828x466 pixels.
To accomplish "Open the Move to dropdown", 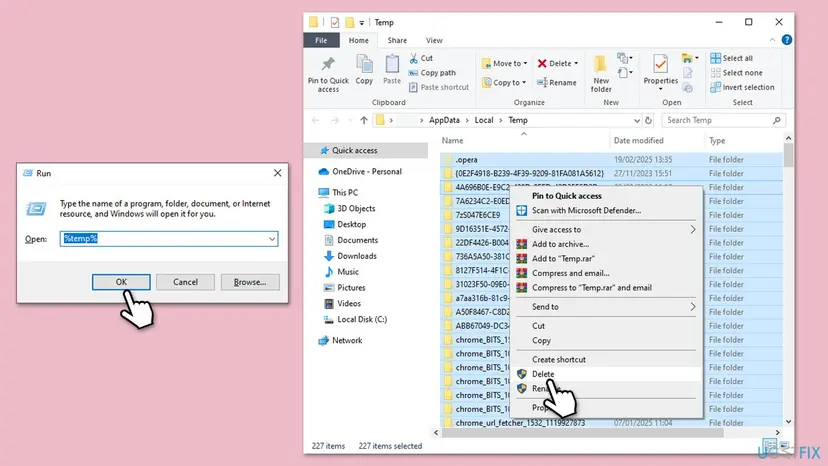I will click(505, 63).
